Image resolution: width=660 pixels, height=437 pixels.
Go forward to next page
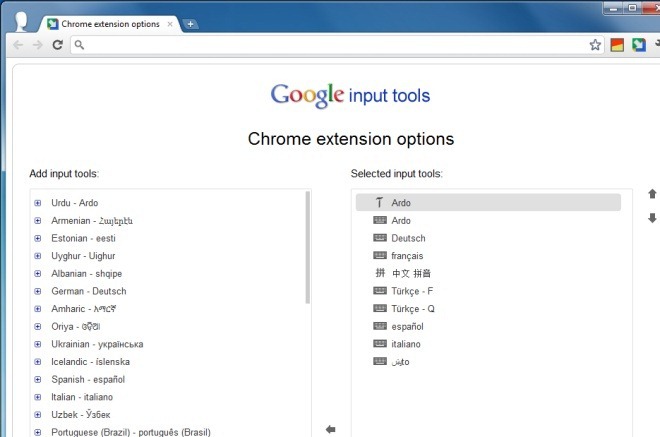tap(38, 45)
